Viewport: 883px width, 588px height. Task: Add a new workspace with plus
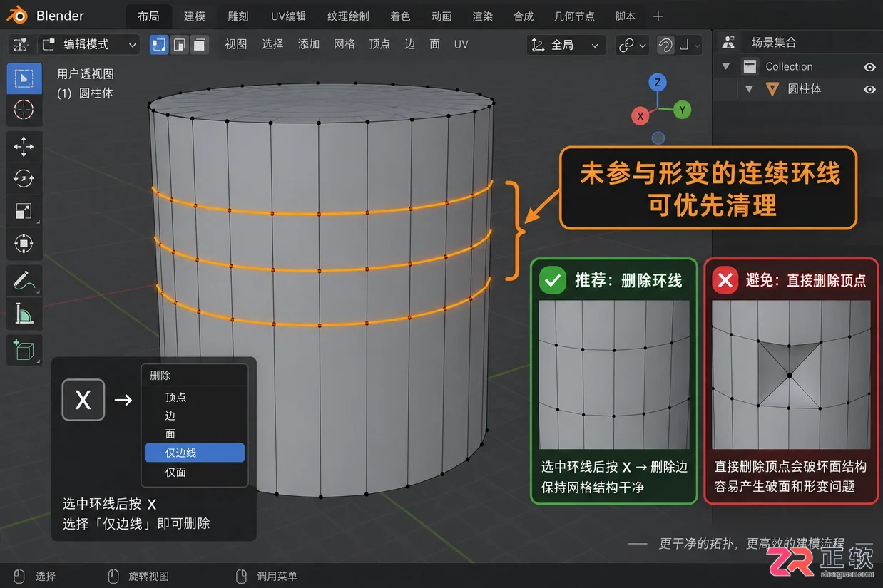pyautogui.click(x=658, y=16)
